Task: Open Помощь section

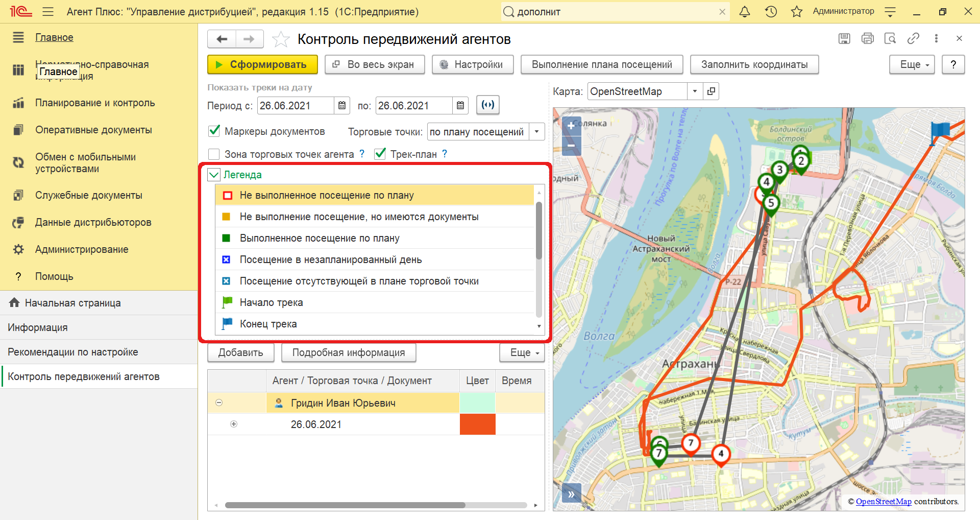Action: 54,276
